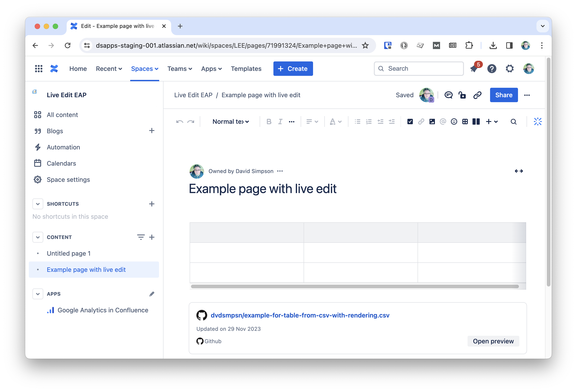Open the Normal text style dropdown

tap(230, 122)
